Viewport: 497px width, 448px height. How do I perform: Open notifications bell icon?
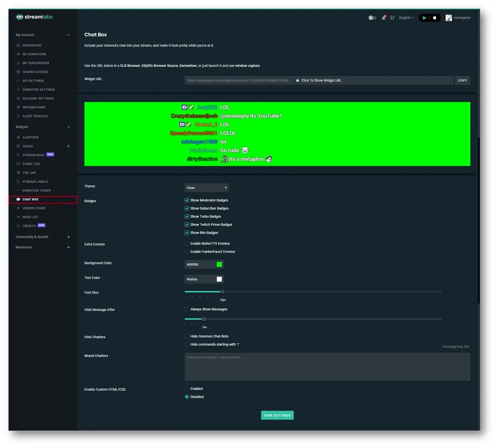(383, 17)
